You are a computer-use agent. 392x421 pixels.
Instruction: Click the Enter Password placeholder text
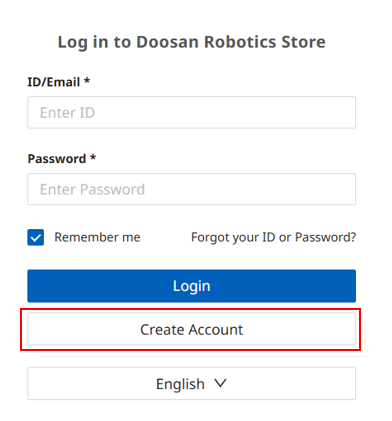pos(92,189)
